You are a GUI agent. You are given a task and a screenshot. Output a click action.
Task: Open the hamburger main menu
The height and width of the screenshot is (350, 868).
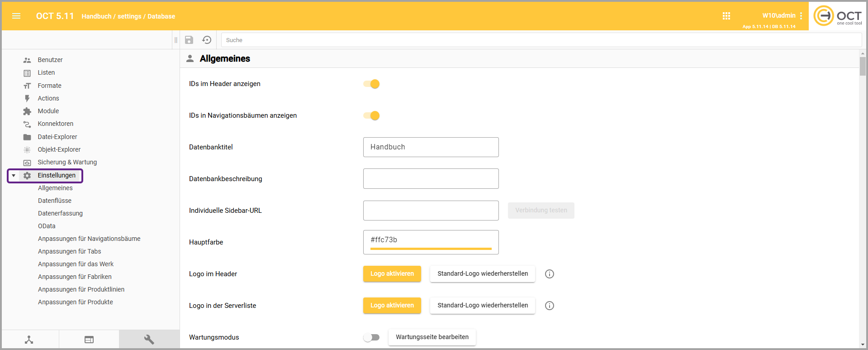click(x=16, y=16)
